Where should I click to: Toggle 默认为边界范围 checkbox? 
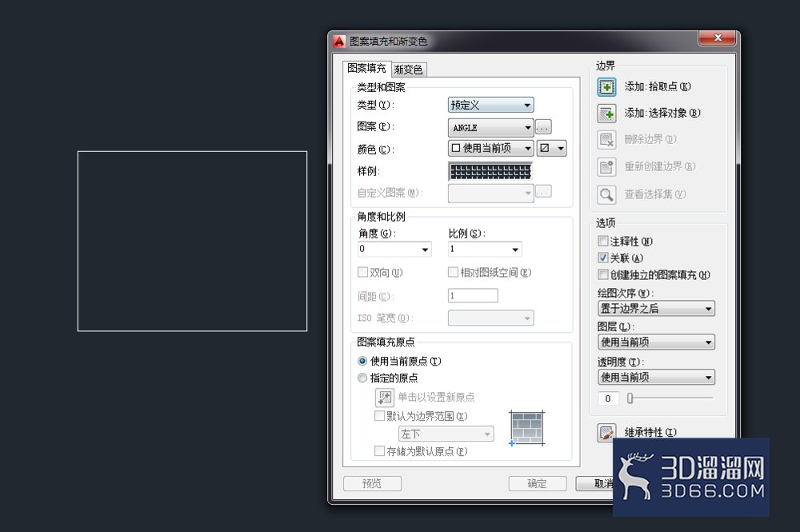tap(379, 416)
